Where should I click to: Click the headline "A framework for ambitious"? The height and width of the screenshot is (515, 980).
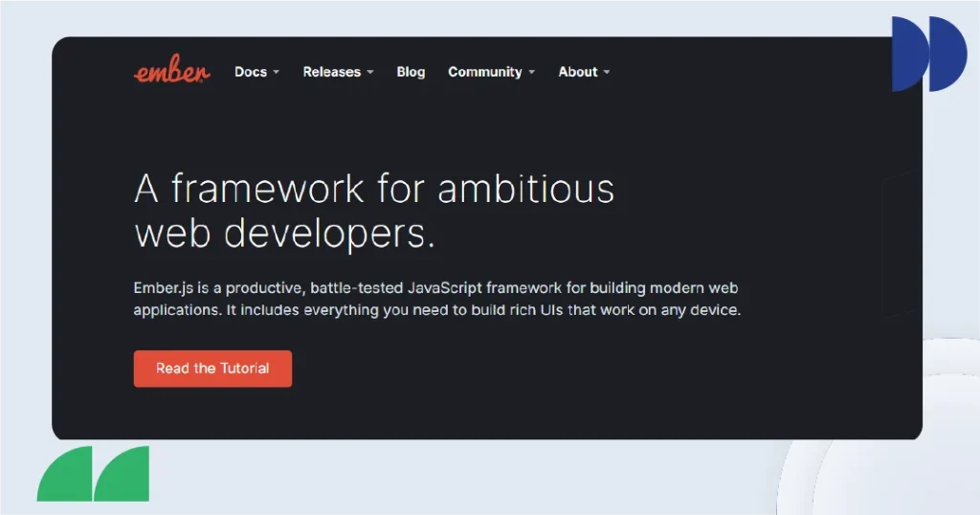374,189
